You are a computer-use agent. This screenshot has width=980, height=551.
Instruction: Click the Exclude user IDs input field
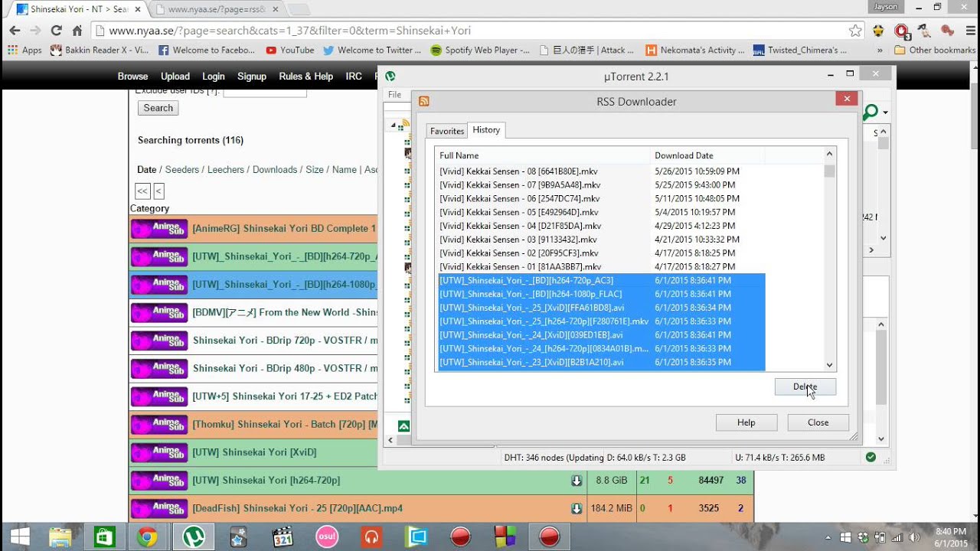[x=265, y=92]
